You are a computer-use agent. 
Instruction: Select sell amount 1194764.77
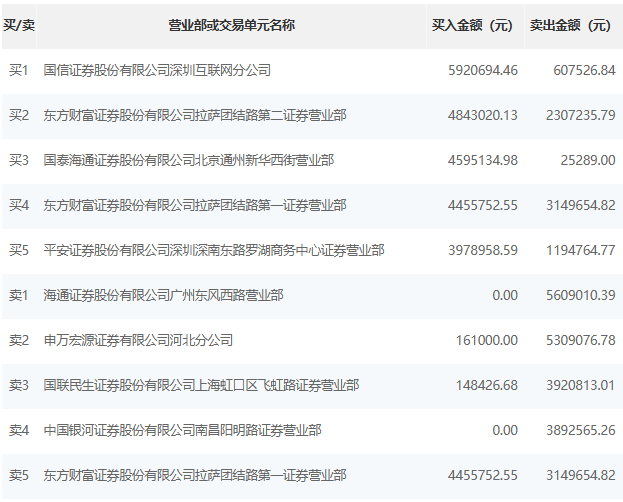click(x=580, y=250)
